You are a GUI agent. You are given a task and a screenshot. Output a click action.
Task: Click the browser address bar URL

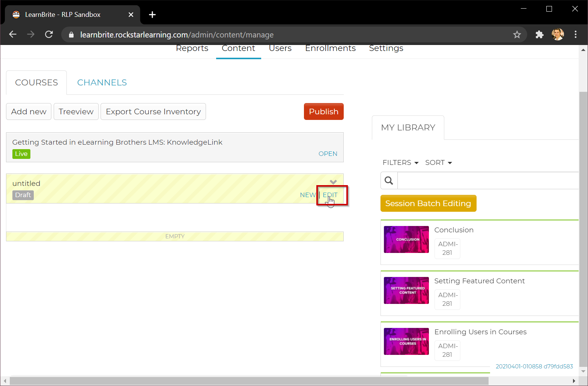(177, 35)
